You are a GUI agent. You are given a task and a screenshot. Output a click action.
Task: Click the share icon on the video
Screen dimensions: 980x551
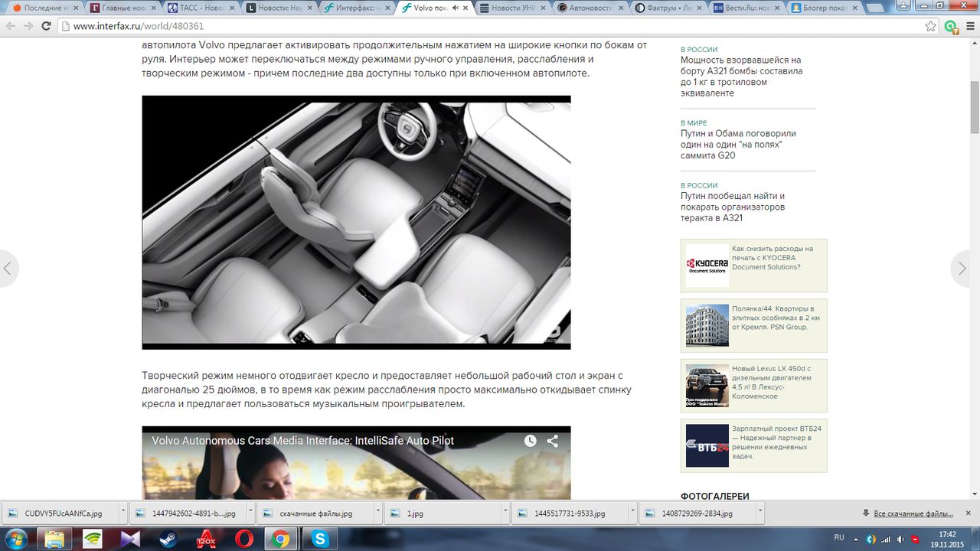click(552, 441)
